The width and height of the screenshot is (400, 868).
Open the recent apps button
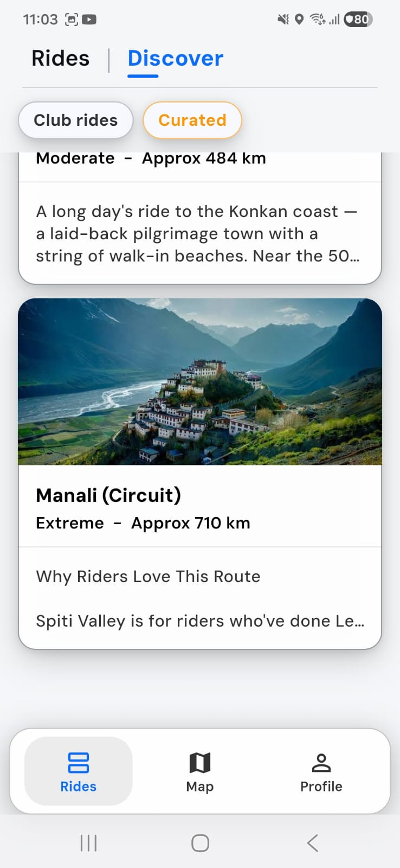click(x=88, y=843)
